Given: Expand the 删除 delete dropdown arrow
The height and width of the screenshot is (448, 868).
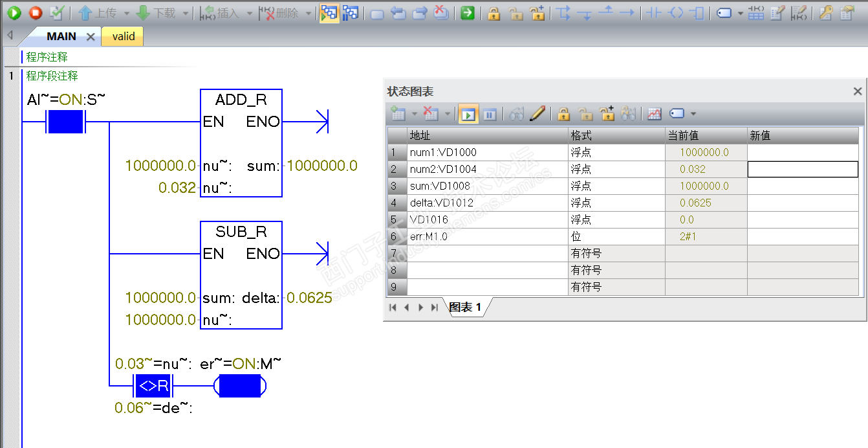Looking at the screenshot, I should tap(309, 13).
